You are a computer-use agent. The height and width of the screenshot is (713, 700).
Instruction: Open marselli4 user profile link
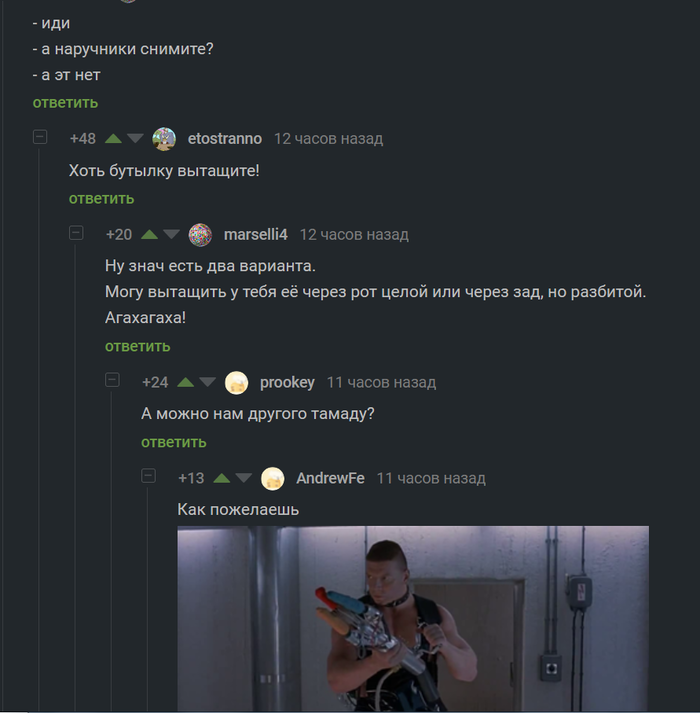(256, 235)
